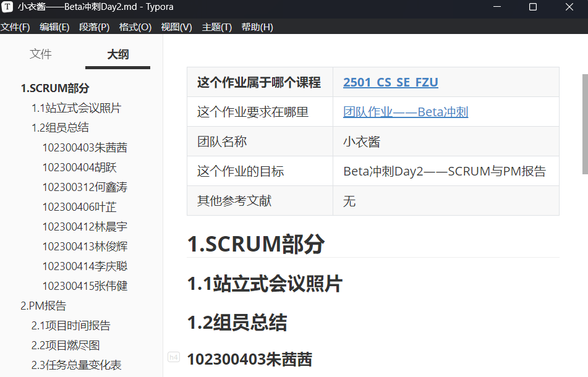588x377 pixels.
Task: Jump to 1.SCRUM部分 in the outline
Action: (x=55, y=88)
